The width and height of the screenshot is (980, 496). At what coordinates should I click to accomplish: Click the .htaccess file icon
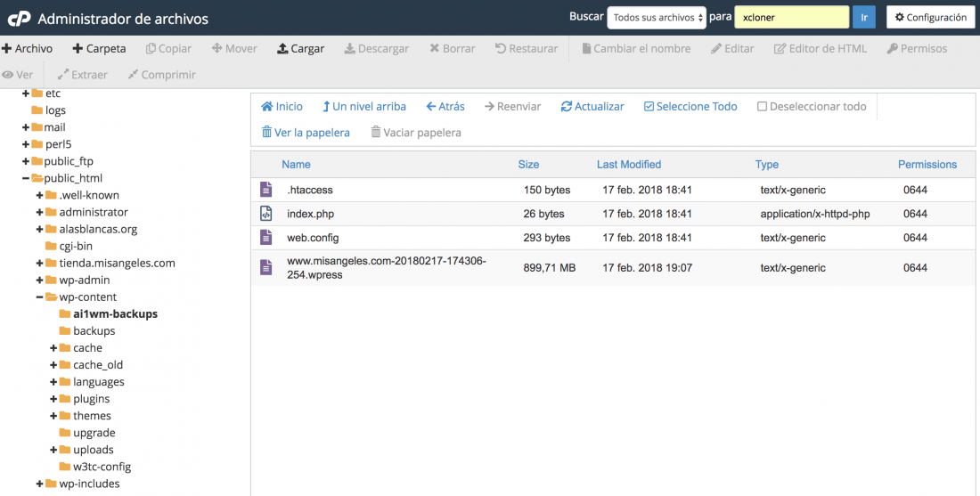click(266, 190)
